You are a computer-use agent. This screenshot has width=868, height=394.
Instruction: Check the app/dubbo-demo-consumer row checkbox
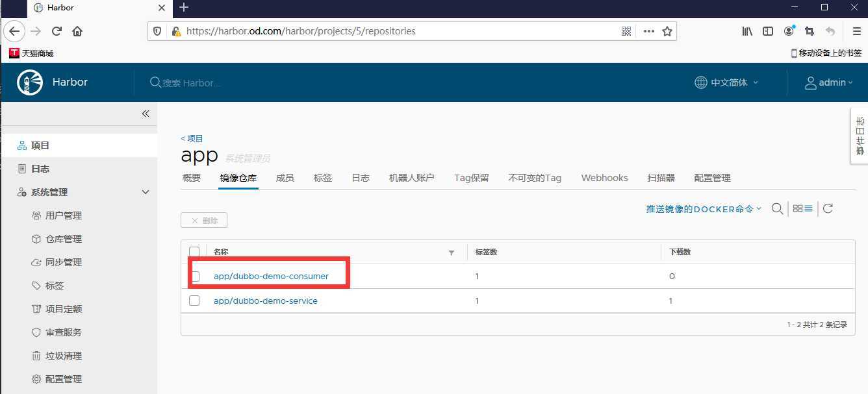(x=194, y=276)
